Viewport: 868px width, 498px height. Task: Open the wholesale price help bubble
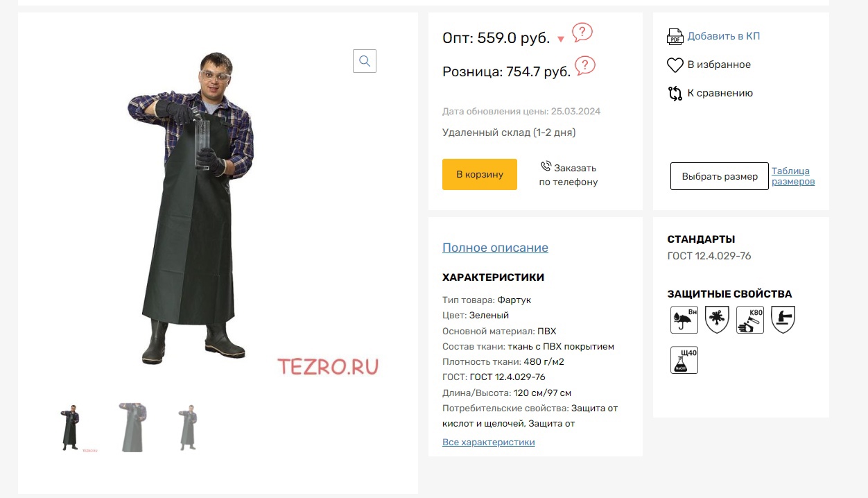coord(582,32)
